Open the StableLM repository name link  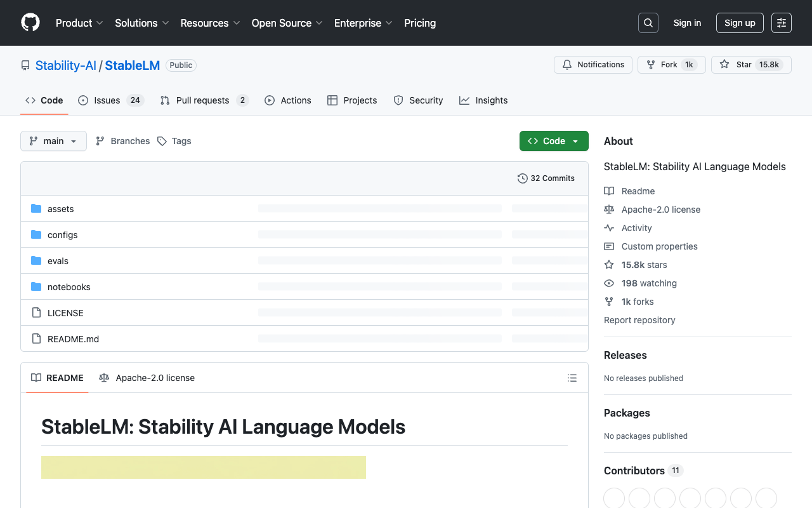pyautogui.click(x=133, y=65)
